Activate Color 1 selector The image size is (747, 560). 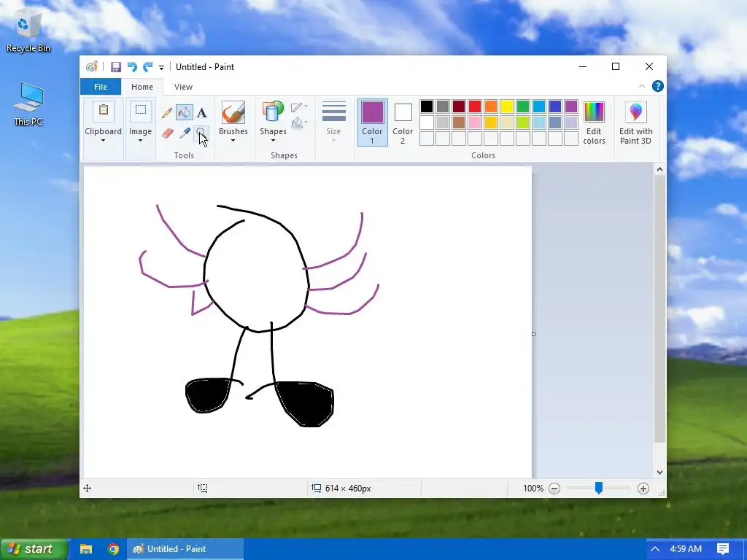click(373, 122)
